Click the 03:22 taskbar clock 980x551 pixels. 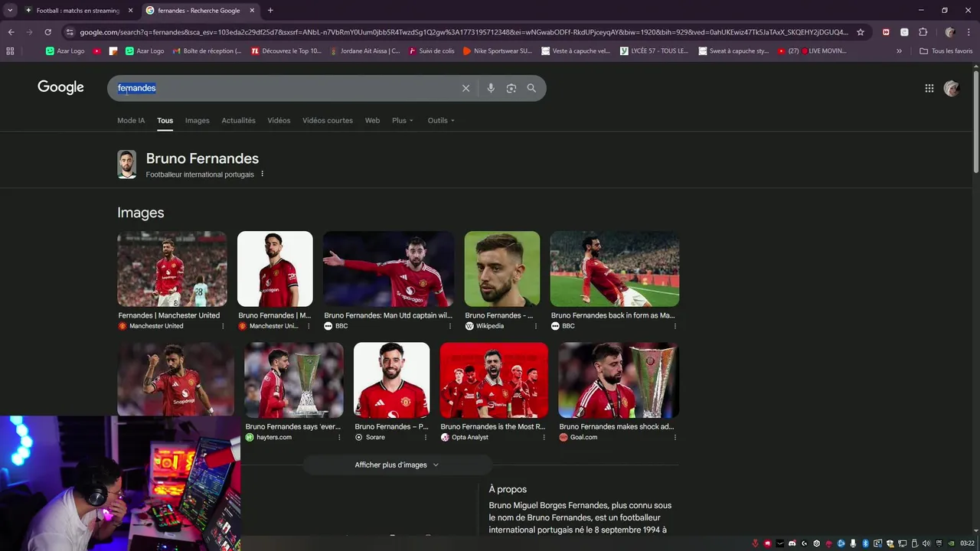click(967, 543)
